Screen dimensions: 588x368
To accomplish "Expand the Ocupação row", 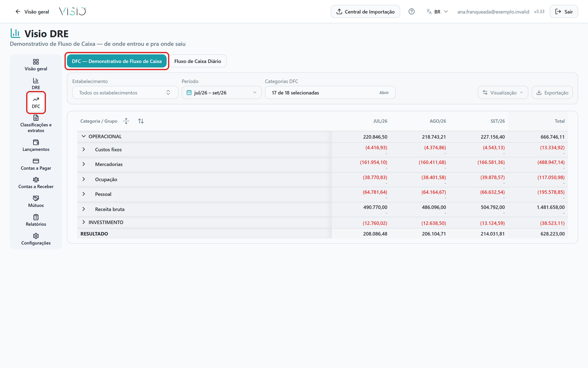I will pyautogui.click(x=84, y=179).
